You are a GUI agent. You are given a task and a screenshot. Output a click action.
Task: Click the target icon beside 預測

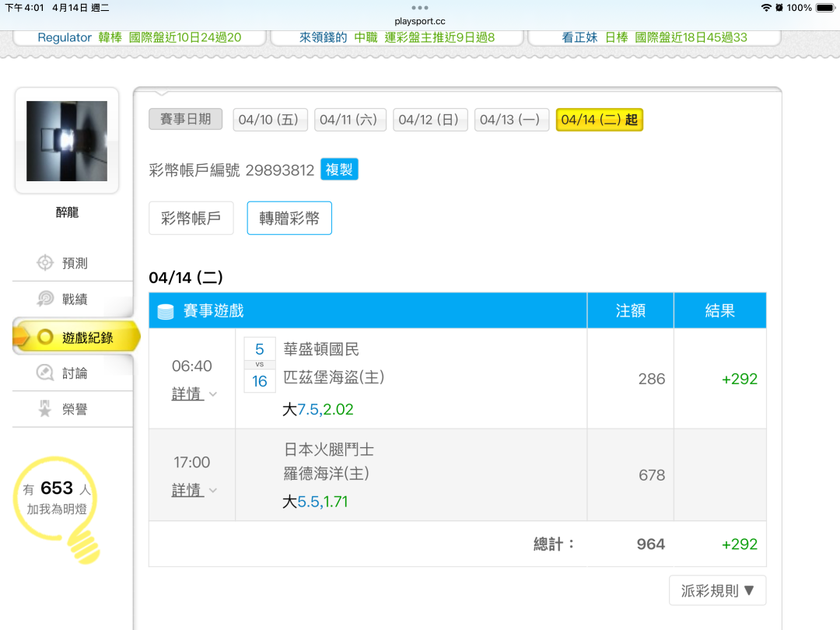[45, 263]
